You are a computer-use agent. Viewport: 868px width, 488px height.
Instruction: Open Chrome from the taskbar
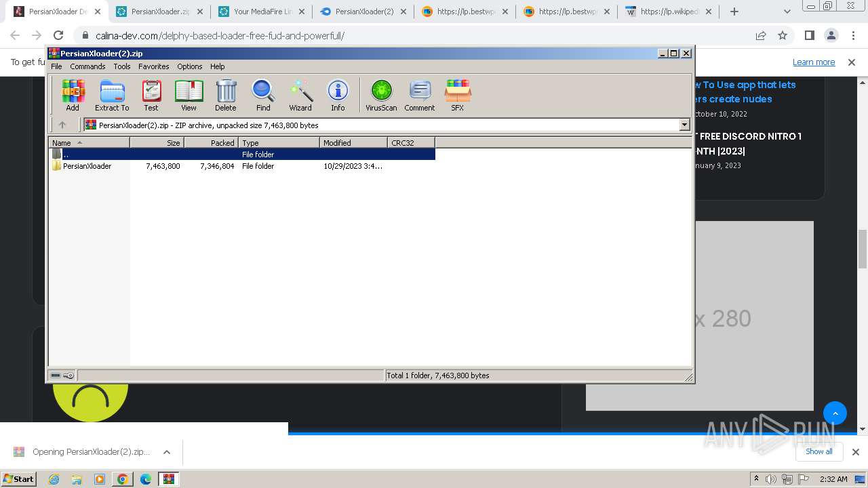122,479
